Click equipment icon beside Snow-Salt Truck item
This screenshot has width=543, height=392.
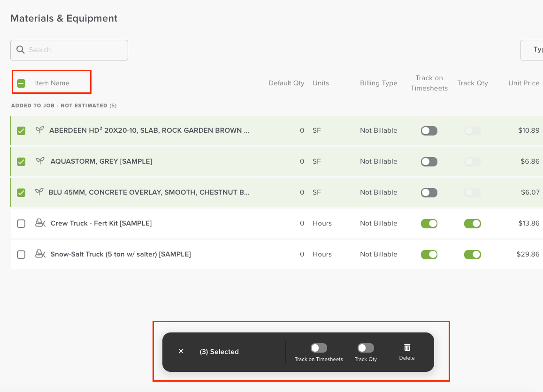pos(40,254)
